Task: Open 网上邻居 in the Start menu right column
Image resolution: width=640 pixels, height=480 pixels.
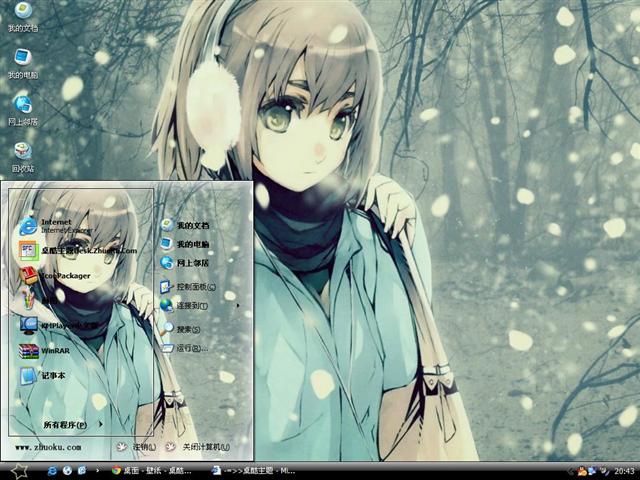Action: [x=184, y=263]
